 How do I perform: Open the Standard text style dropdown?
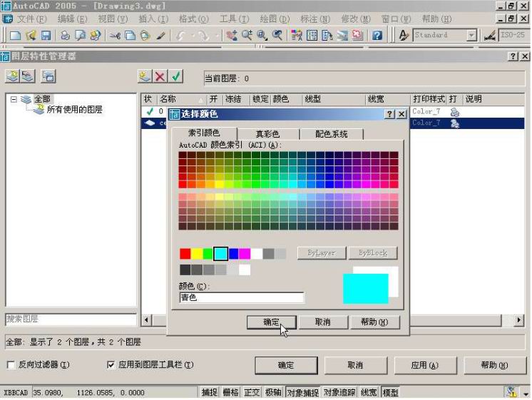click(x=471, y=35)
